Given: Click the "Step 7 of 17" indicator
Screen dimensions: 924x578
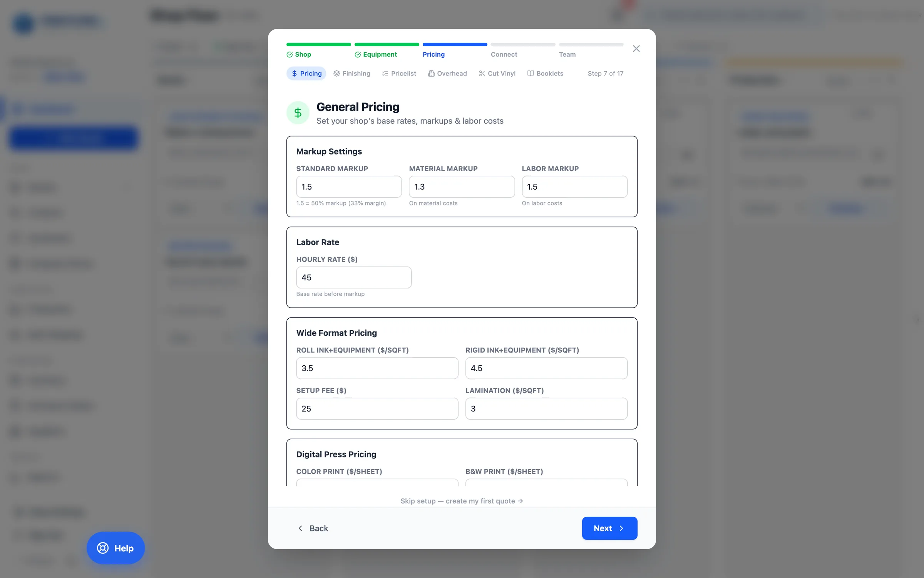Looking at the screenshot, I should point(605,73).
